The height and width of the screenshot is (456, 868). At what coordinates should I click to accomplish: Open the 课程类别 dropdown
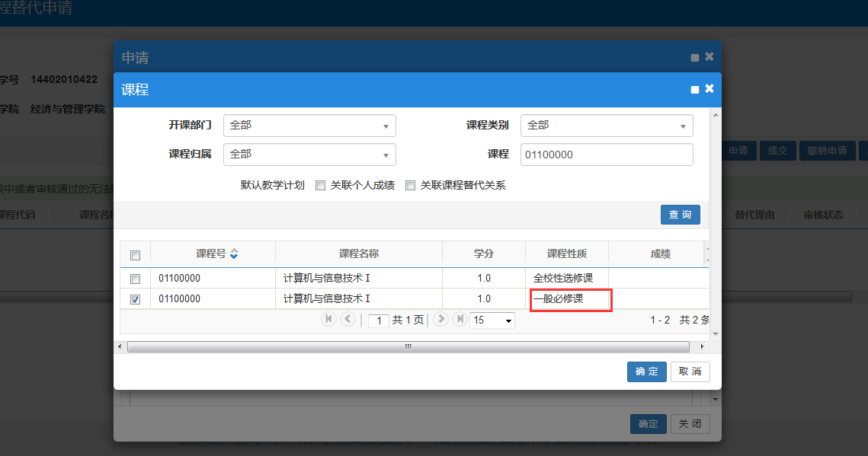607,126
